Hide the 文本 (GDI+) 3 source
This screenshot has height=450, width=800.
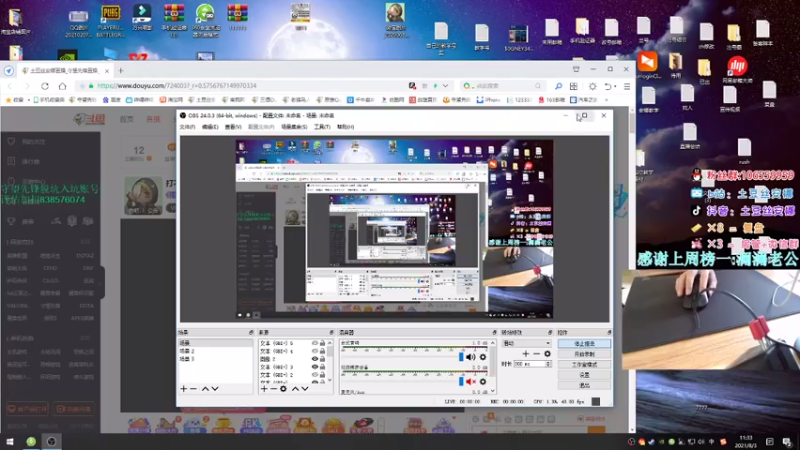click(315, 367)
